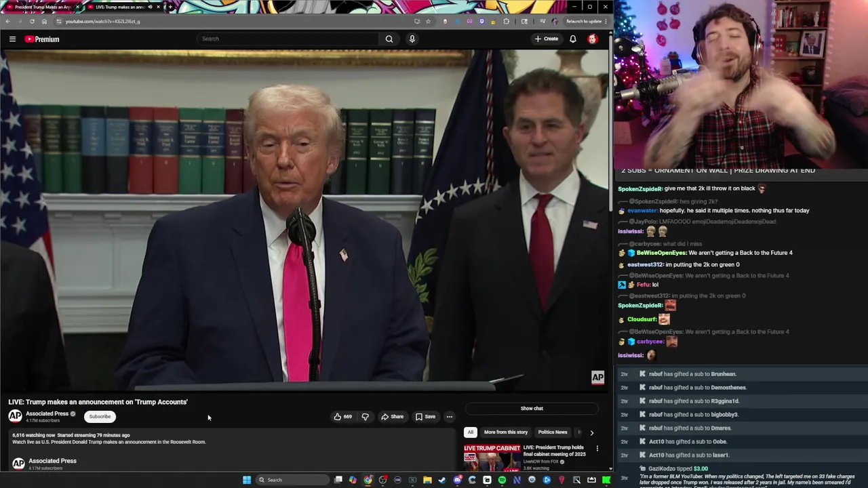Click 'Relaunch to update' button

583,21
